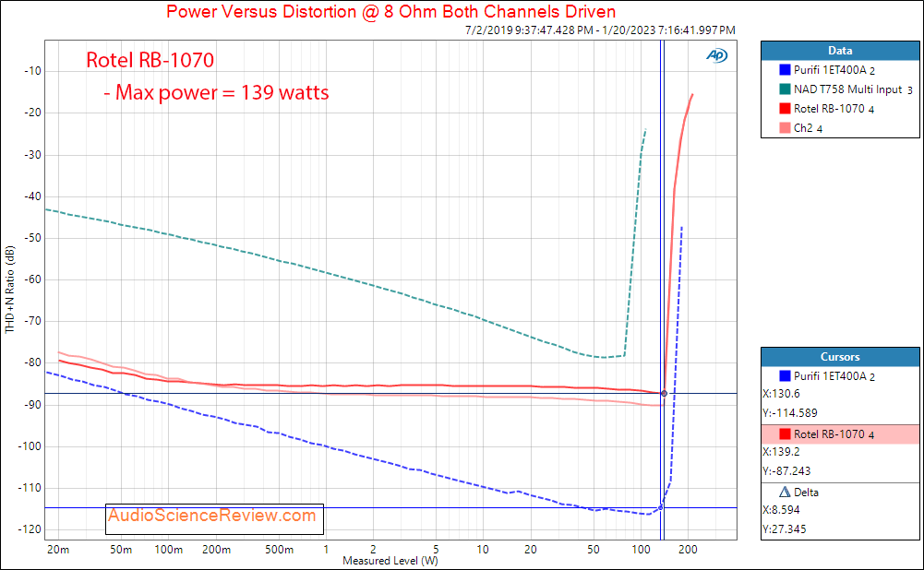Click the -80 y-axis tick label
The width and height of the screenshot is (924, 570).
tap(32, 362)
